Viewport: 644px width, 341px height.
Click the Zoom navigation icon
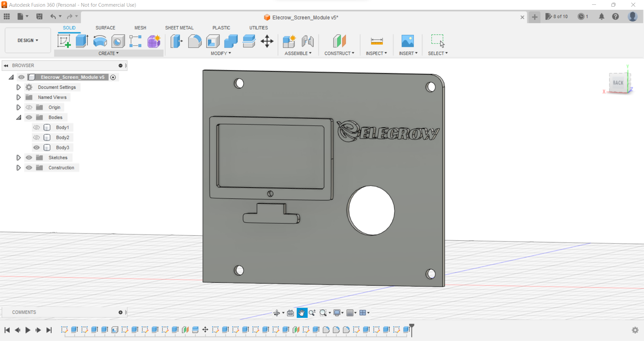(312, 313)
